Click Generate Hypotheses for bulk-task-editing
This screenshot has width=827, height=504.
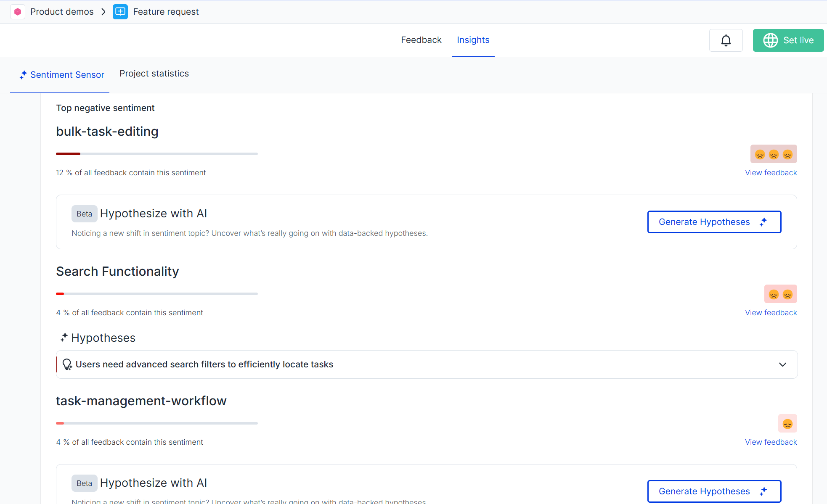point(714,222)
